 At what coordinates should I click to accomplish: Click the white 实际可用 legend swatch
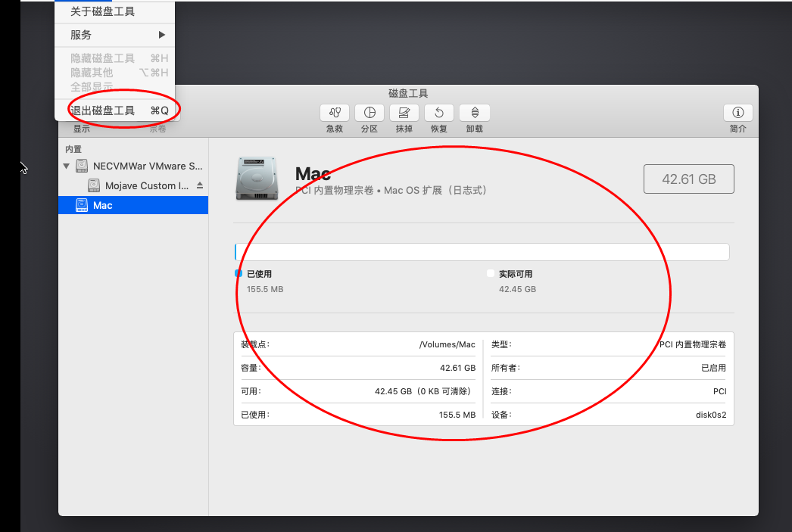(491, 274)
